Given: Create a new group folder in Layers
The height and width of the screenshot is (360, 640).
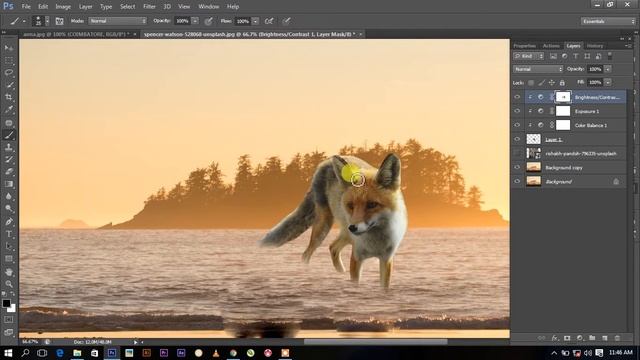Looking at the screenshot, I should 592,338.
